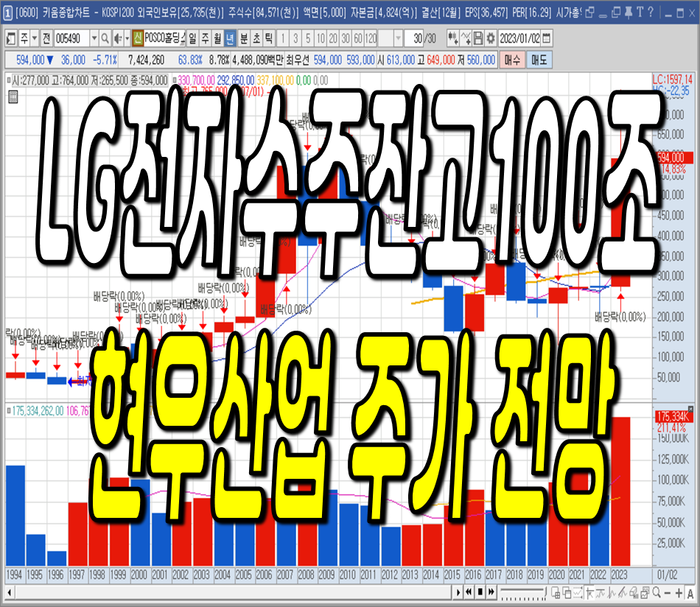Select interval 10 button
700x607 pixels.
321,38
